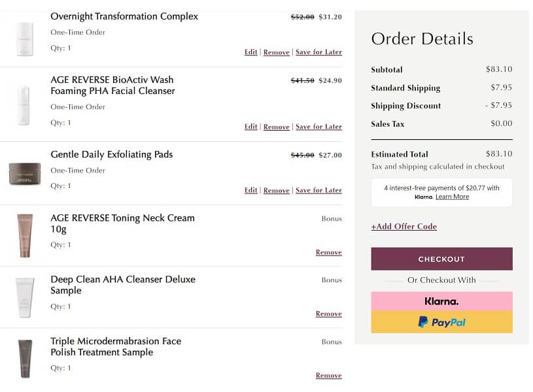Edit the Gentle Daily Exfoliating Pads order

tap(250, 191)
